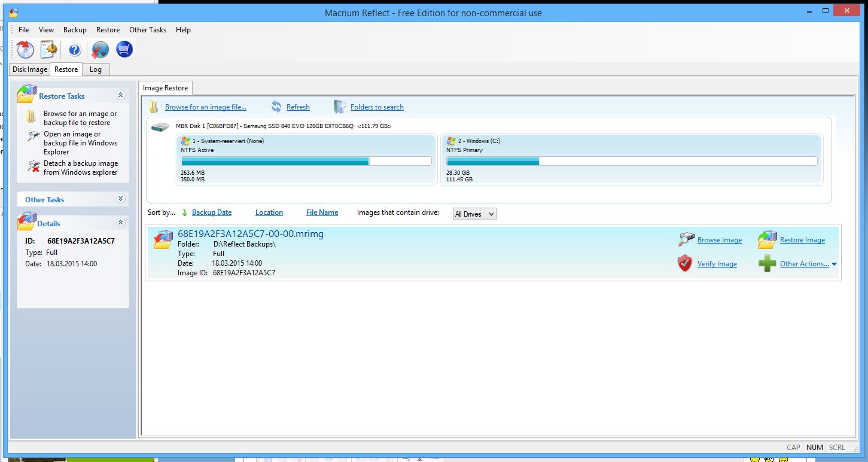Image resolution: width=868 pixels, height=462 pixels.
Task: Open the Other Tasks menu in menu bar
Action: (x=148, y=29)
